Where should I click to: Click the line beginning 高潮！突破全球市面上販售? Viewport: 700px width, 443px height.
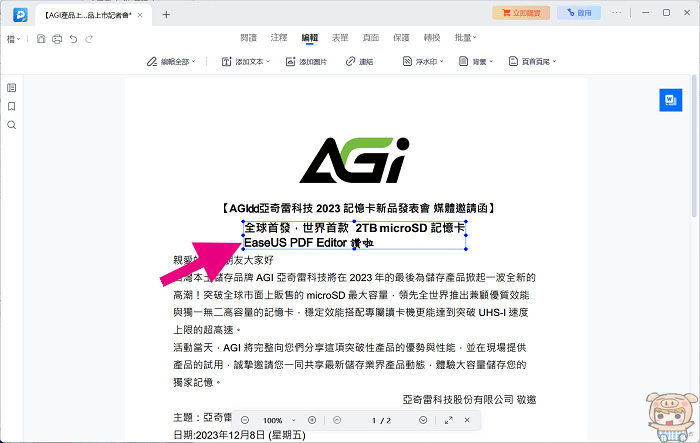[351, 295]
